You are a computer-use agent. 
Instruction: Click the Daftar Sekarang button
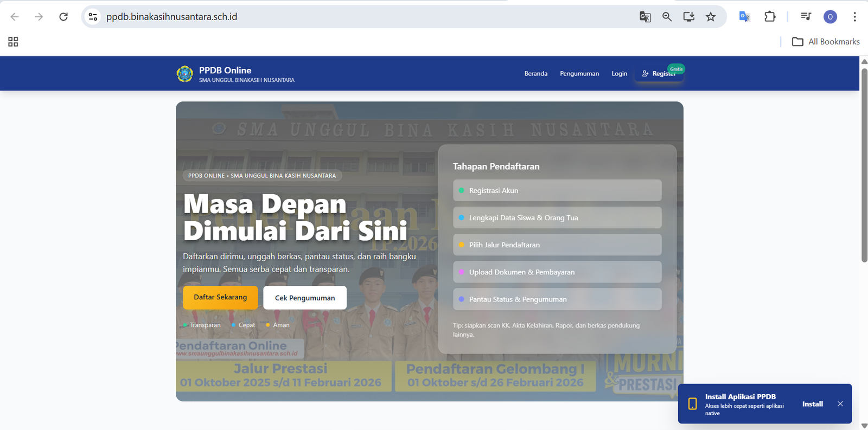[220, 298]
